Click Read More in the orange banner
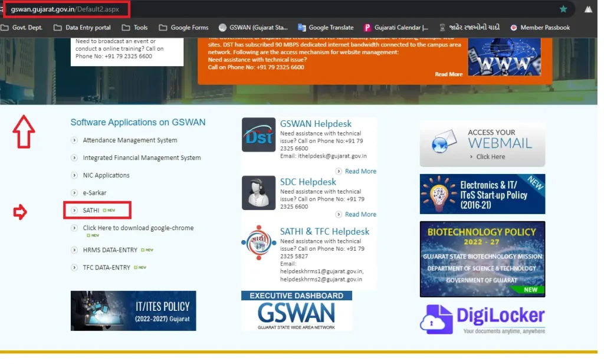The image size is (604, 364). [x=448, y=74]
